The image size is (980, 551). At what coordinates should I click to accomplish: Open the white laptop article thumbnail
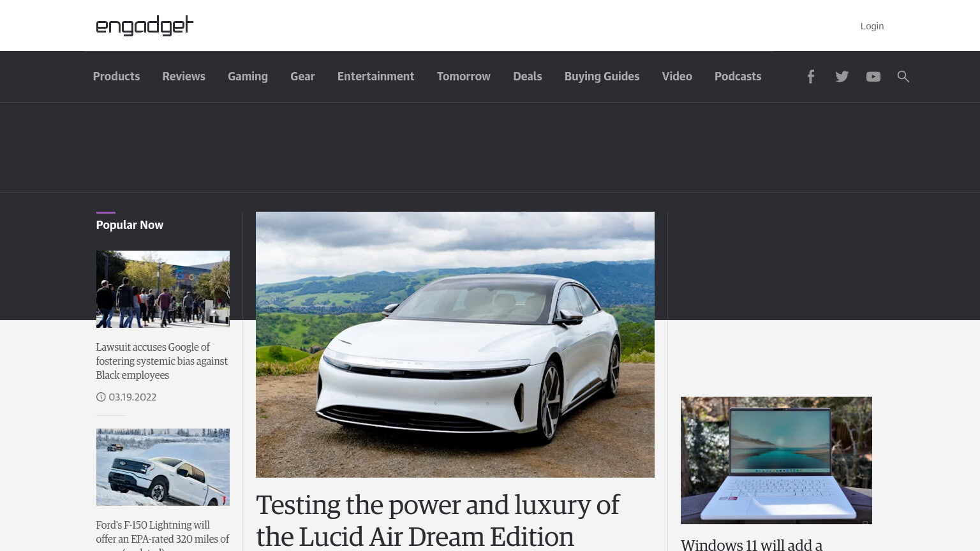click(776, 460)
